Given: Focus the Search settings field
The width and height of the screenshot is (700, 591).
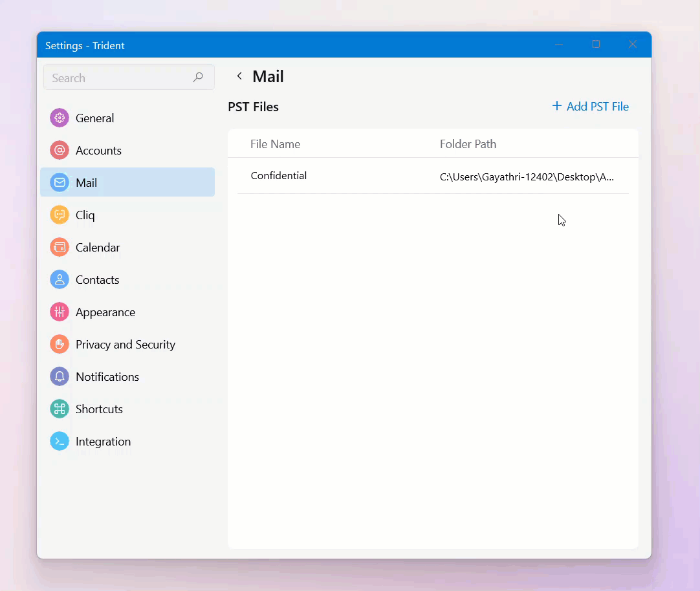Looking at the screenshot, I should tap(129, 77).
